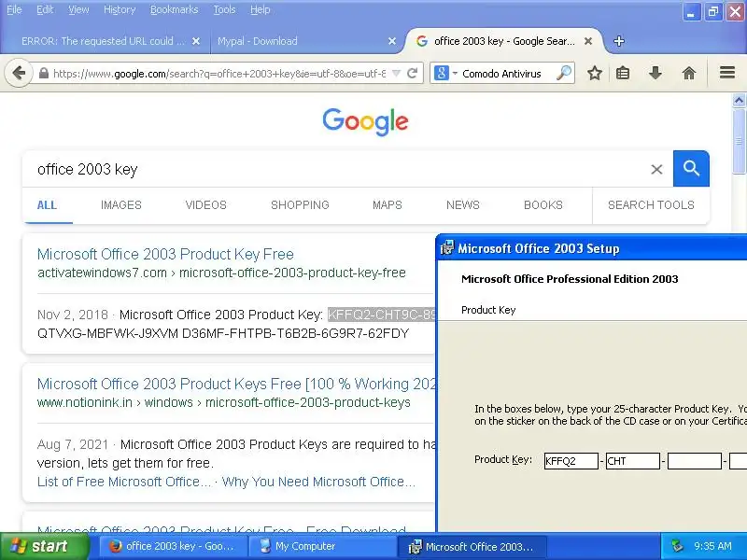This screenshot has height=560, width=747.
Task: Bookmark this page with the star icon
Action: (595, 74)
